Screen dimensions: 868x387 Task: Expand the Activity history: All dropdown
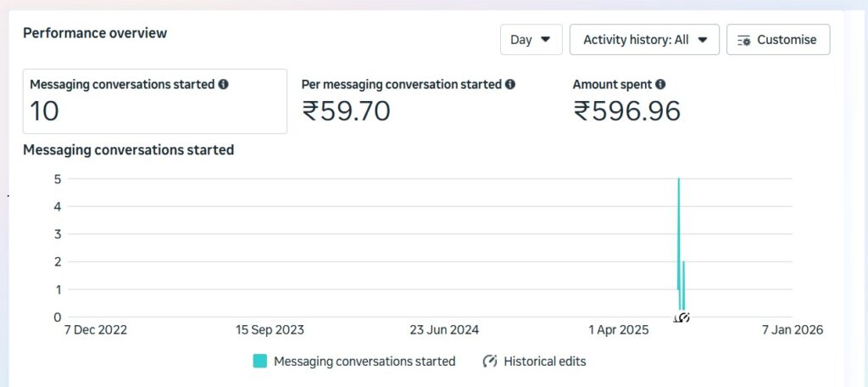[x=644, y=40]
